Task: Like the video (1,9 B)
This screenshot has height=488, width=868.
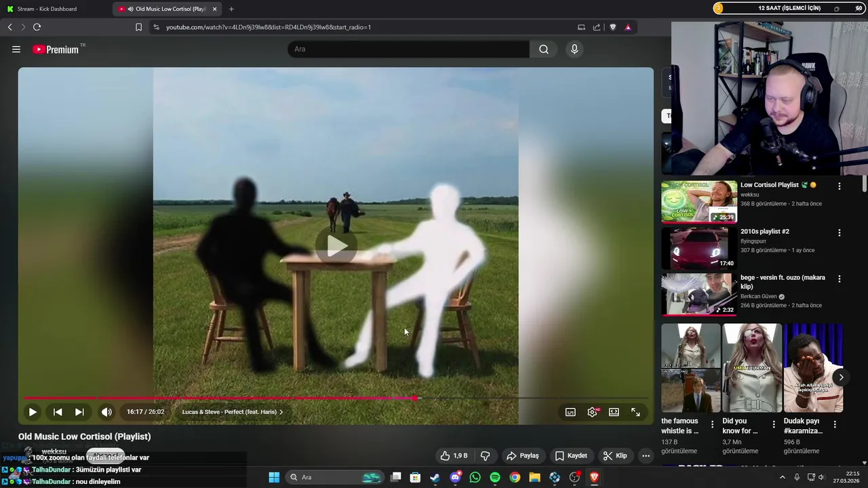Action: click(x=454, y=455)
